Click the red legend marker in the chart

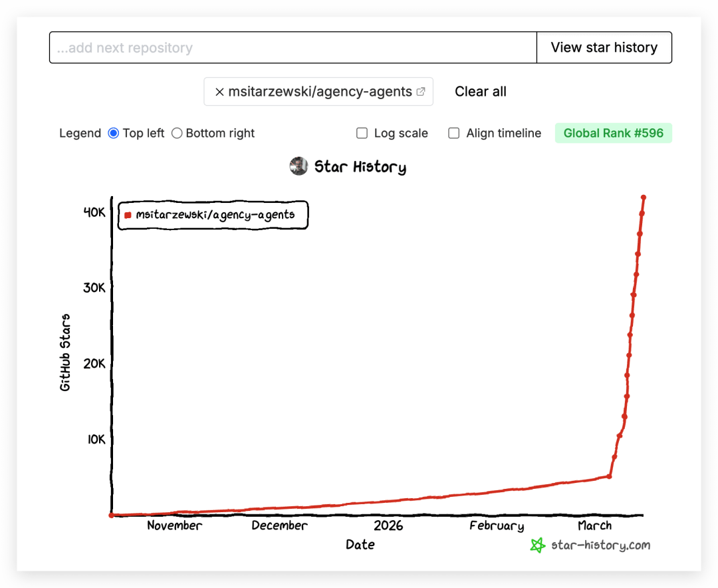[128, 215]
